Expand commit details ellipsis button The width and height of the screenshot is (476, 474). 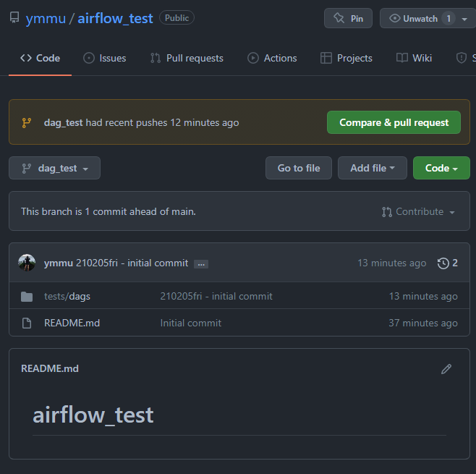click(x=201, y=264)
